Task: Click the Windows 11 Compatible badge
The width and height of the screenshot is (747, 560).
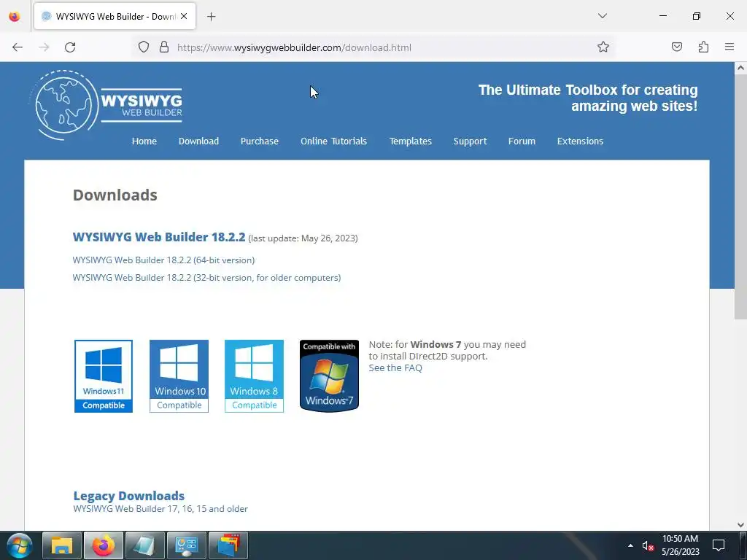Action: tap(104, 376)
